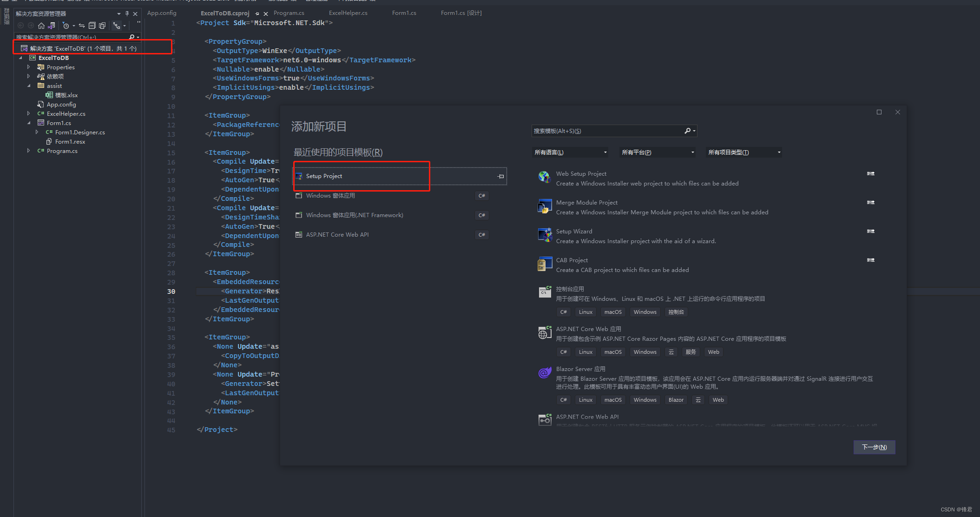Click the search magnifier in Solution Explorer

132,37
